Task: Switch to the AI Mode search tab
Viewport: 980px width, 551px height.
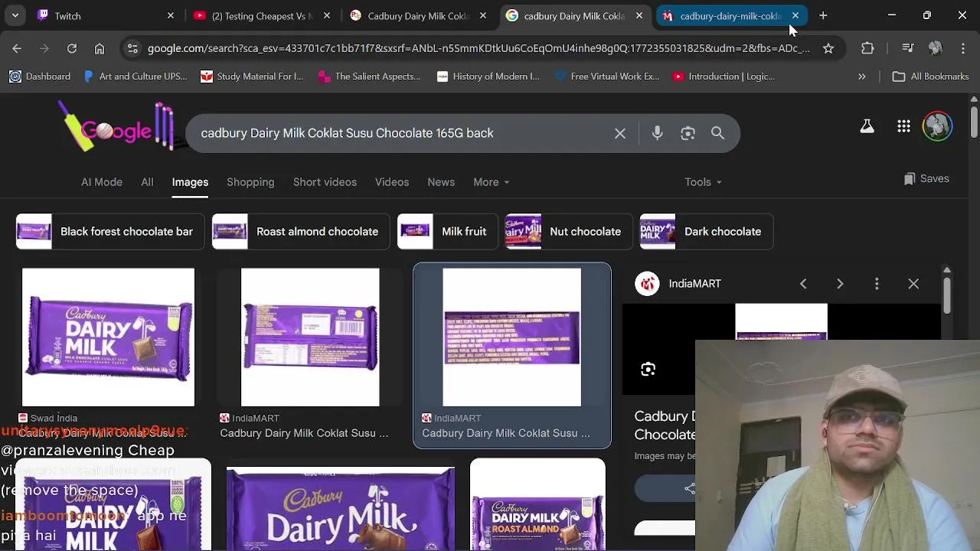Action: pos(102,182)
